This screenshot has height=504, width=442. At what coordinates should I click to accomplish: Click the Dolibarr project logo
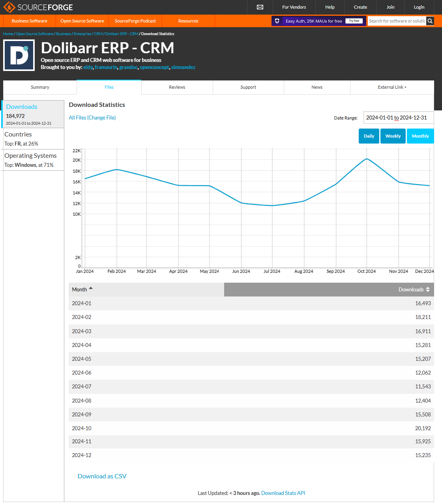tap(19, 55)
